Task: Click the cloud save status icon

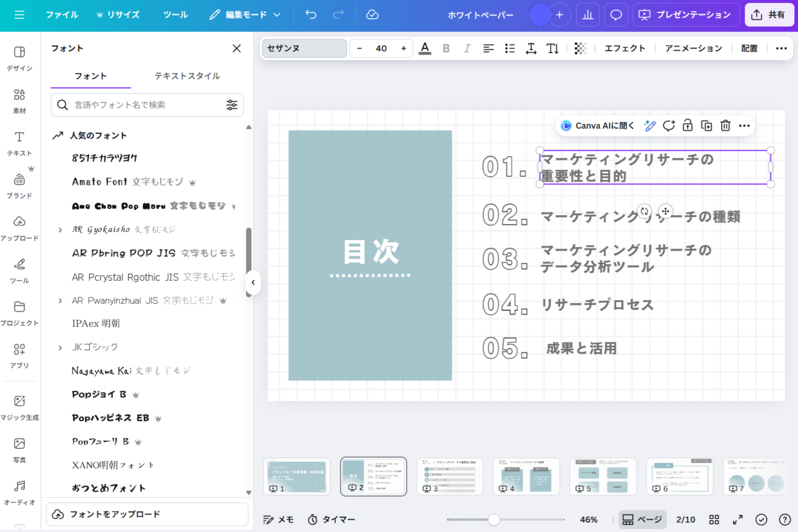Action: (372, 15)
